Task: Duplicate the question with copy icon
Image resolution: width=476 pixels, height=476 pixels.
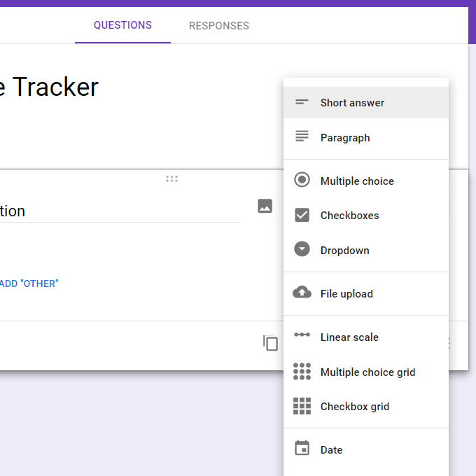Action: point(270,343)
